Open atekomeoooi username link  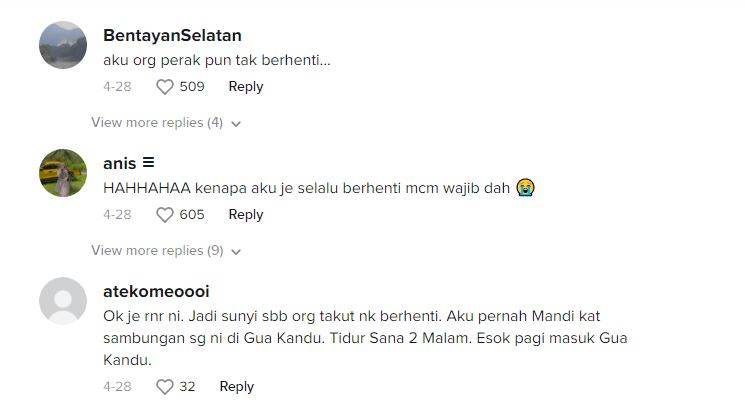tap(156, 291)
